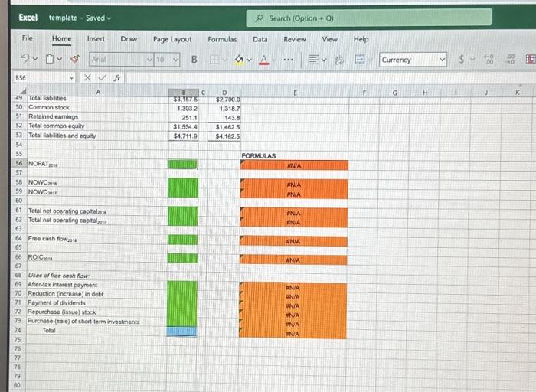Switch to the Insert tab

tap(96, 39)
